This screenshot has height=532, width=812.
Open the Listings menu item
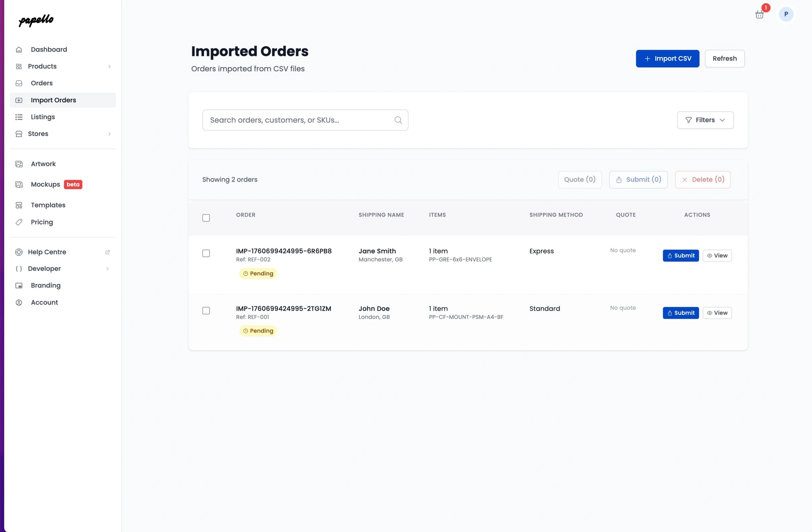43,117
